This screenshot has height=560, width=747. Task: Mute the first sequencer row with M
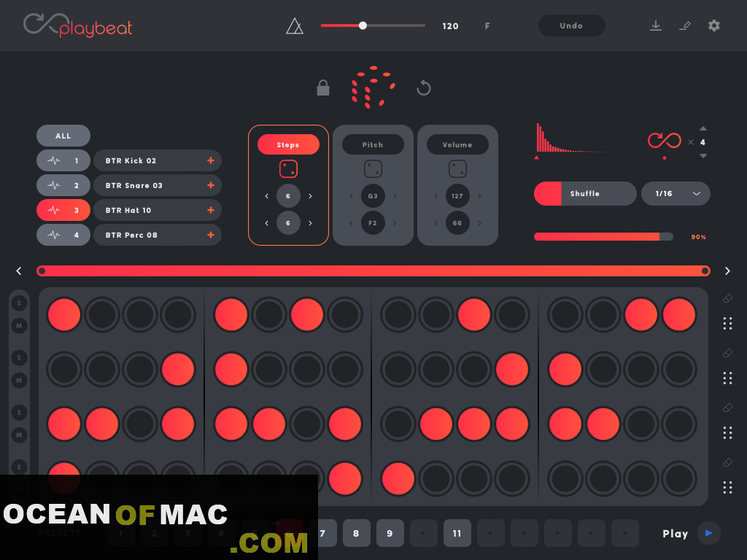click(x=19, y=326)
